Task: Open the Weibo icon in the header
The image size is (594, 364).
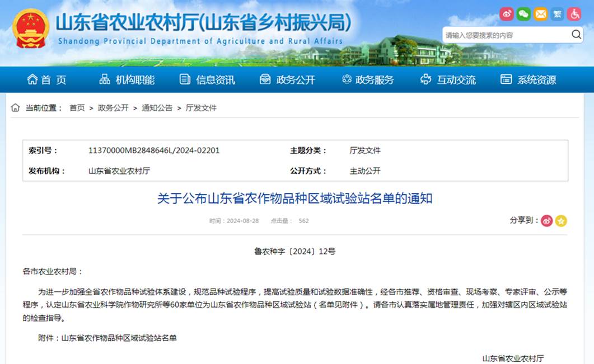Action: tap(507, 14)
